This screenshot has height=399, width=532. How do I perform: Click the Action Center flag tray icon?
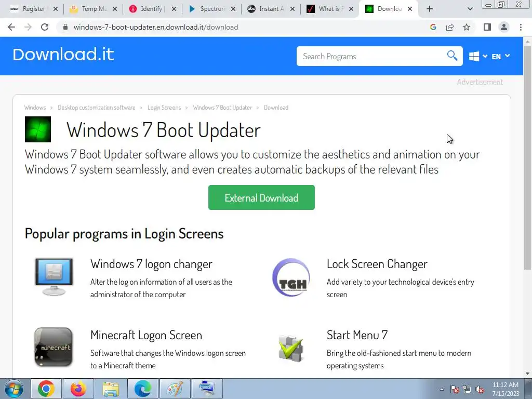pos(454,389)
